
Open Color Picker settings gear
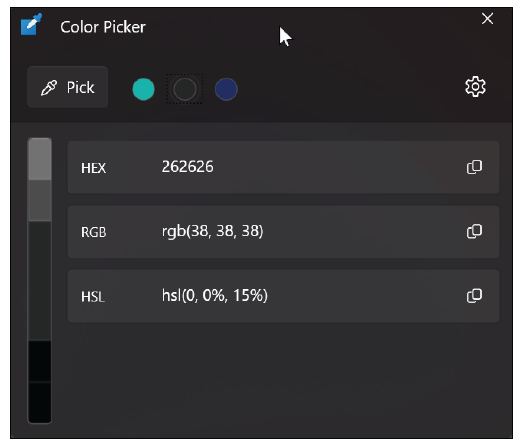[x=475, y=87]
